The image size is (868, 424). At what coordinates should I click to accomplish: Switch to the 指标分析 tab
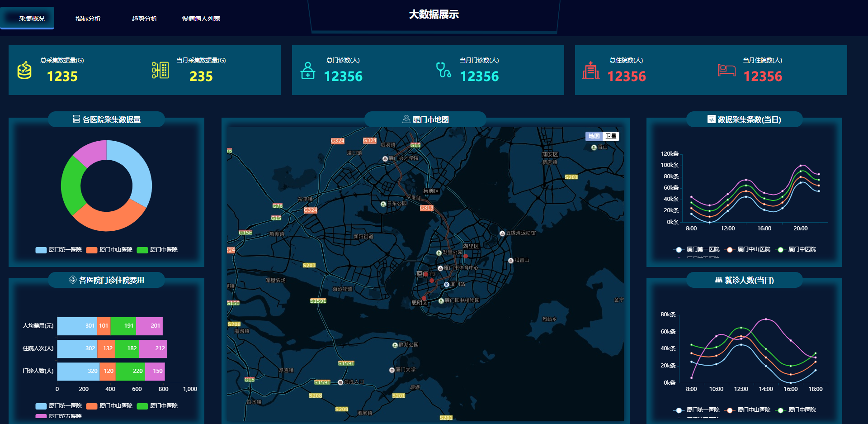(x=88, y=19)
